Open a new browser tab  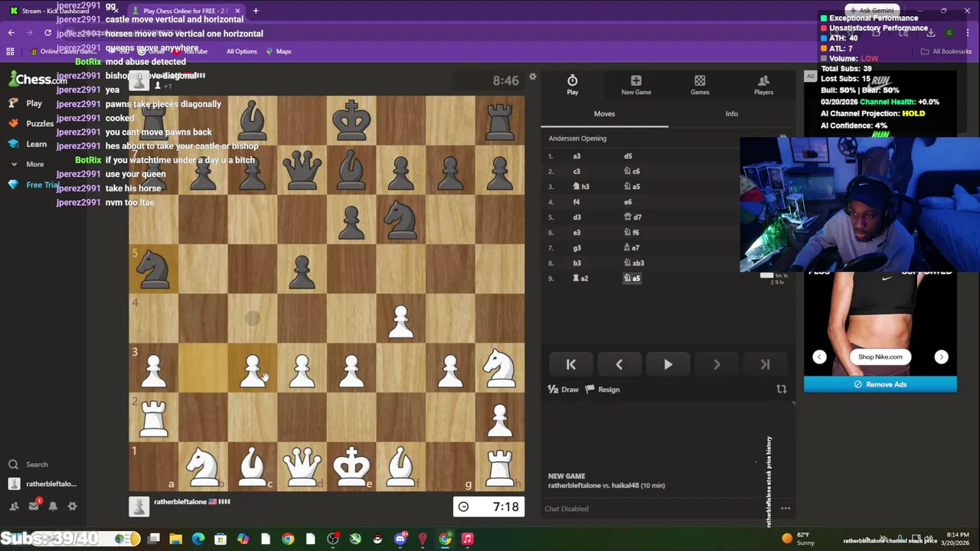coord(256,11)
